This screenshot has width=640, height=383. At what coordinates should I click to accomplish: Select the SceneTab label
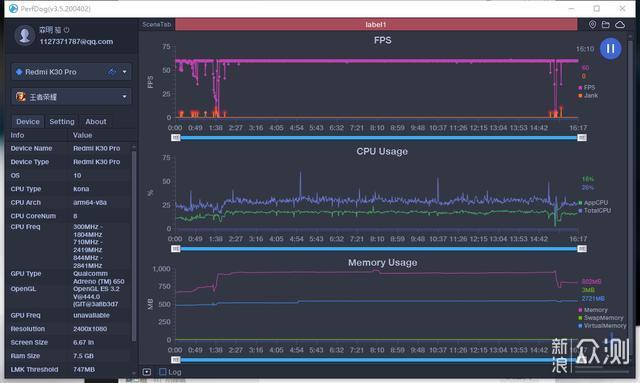[157, 24]
